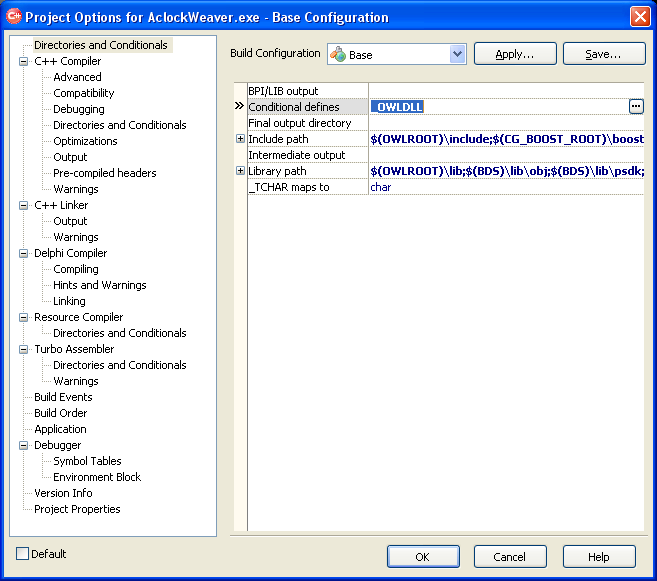Image resolution: width=657 pixels, height=581 pixels.
Task: Select Pre-compiled headers item
Action: point(105,173)
